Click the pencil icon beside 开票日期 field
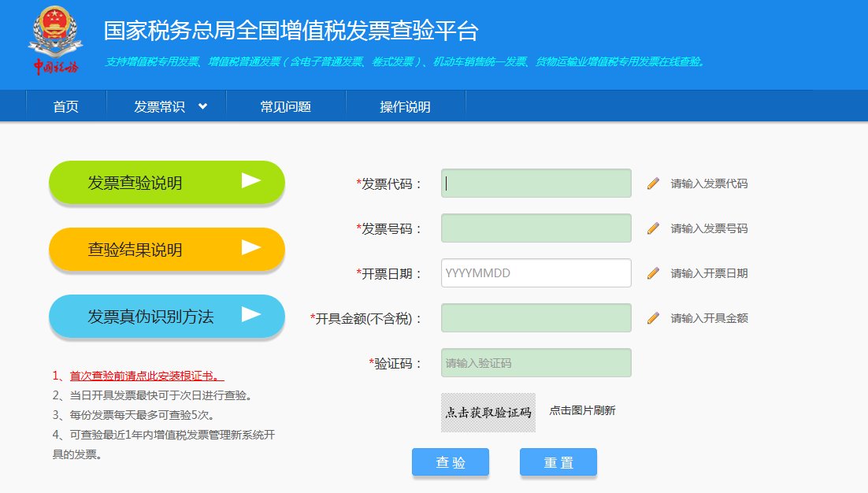 tap(652, 272)
